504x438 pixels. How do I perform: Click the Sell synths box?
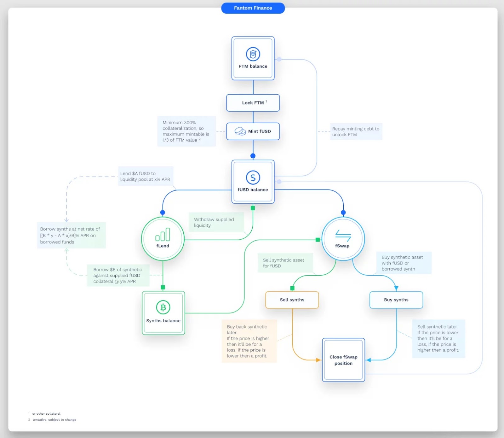pyautogui.click(x=292, y=300)
